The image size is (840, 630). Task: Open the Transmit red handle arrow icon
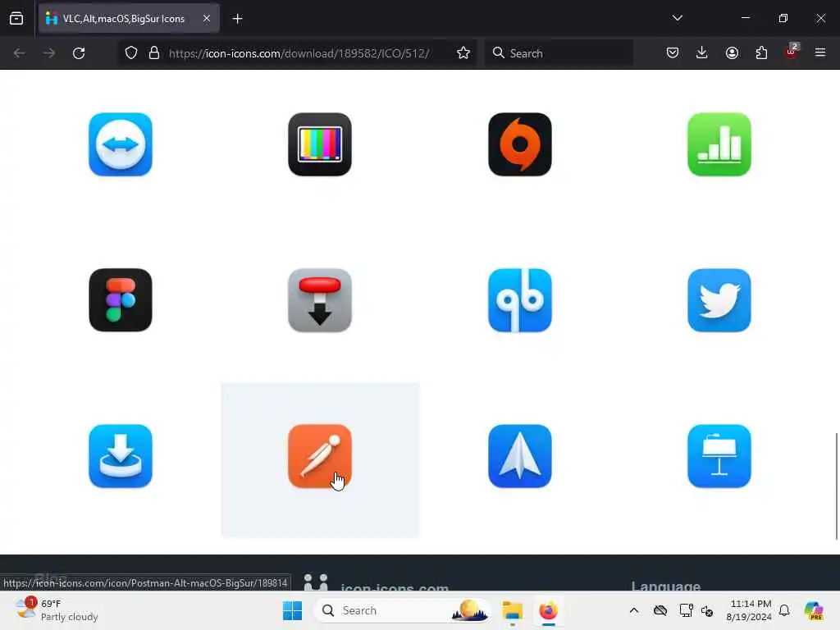[320, 300]
